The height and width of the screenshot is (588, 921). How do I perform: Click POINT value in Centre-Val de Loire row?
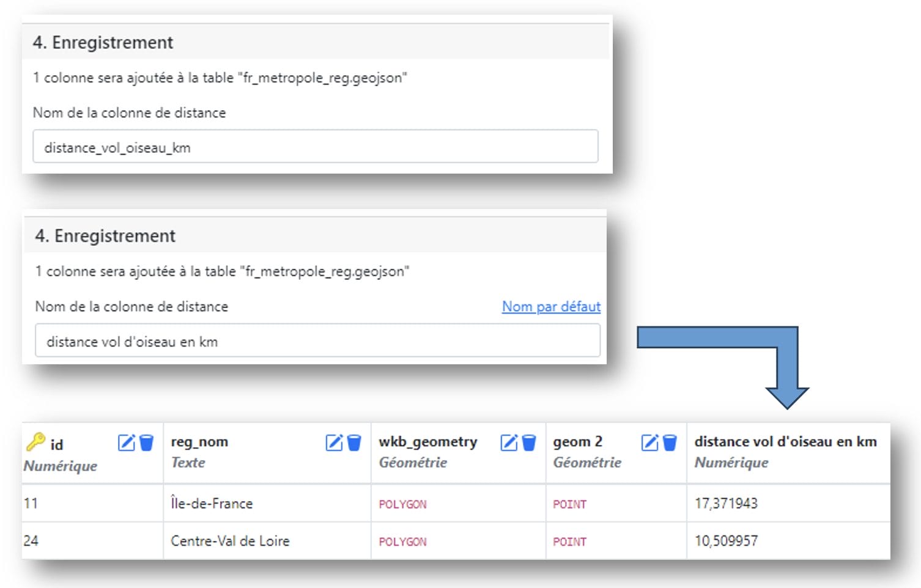point(569,542)
